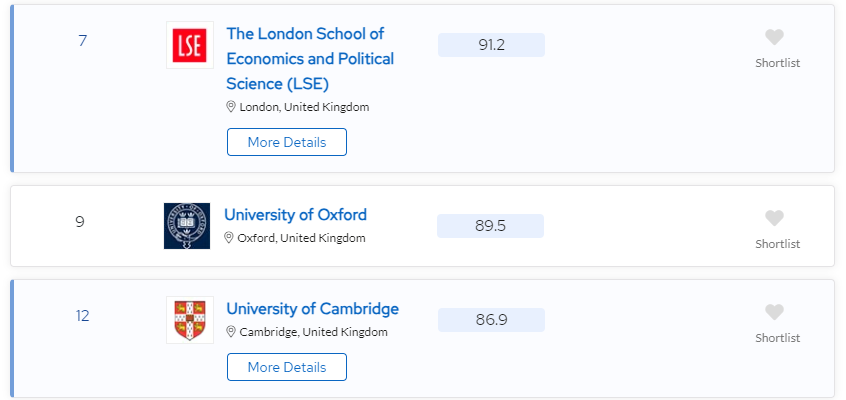The image size is (846, 400).
Task: Toggle the heart icon for University of Oxford
Action: point(774,218)
